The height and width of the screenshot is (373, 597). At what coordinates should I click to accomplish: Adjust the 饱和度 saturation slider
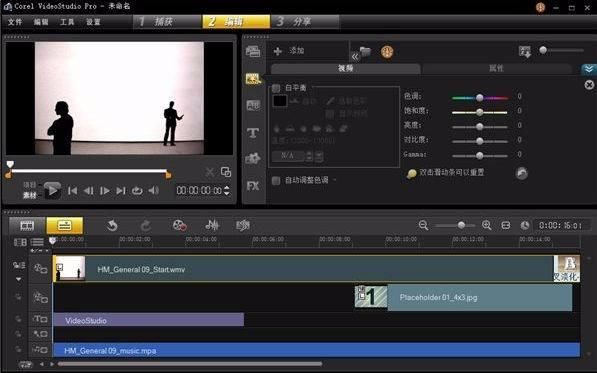[x=480, y=112]
